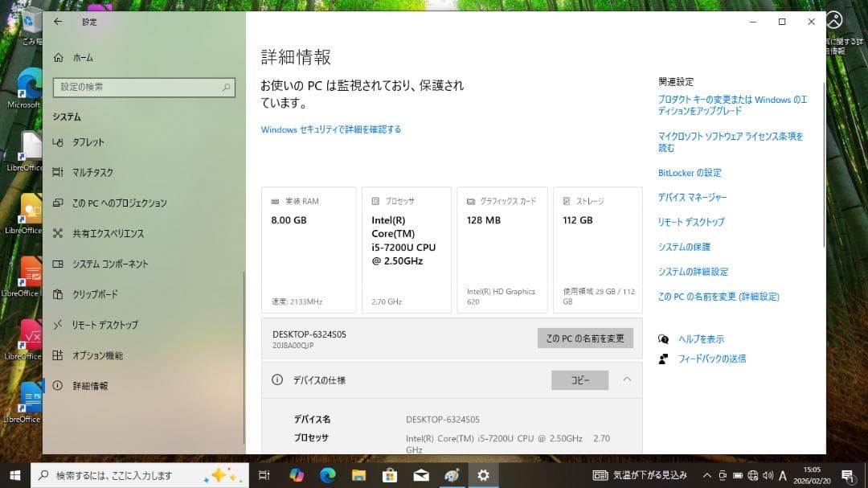This screenshot has width=868, height=488.
Task: Click the weather news widget on taskbar
Action: coord(640,475)
